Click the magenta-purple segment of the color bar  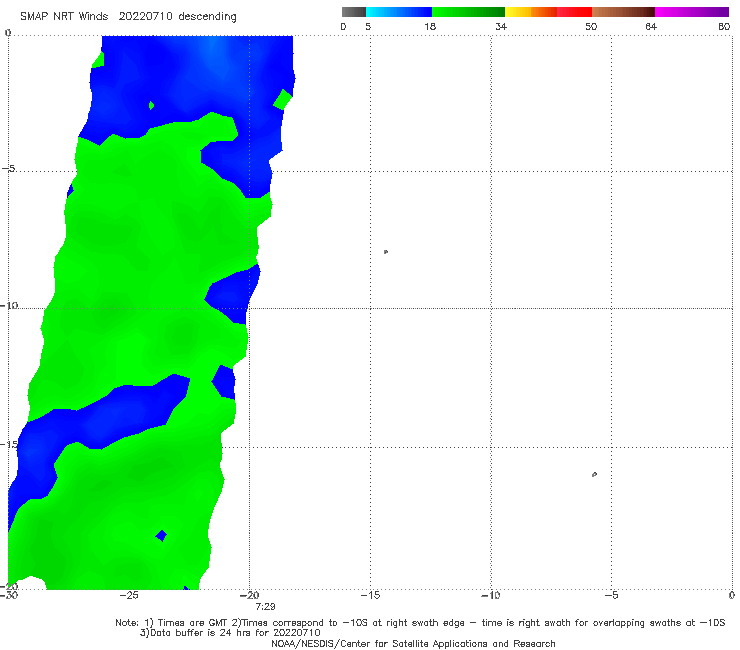(x=692, y=12)
